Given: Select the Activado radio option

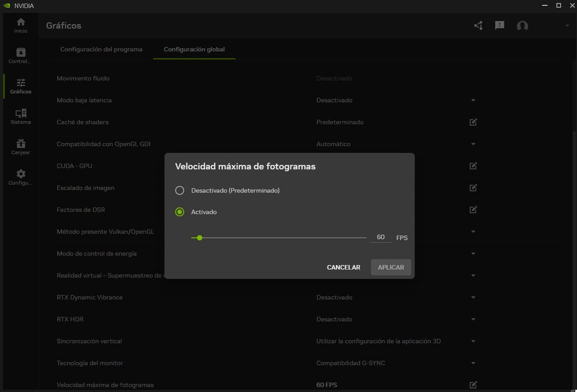Looking at the screenshot, I should (x=180, y=212).
